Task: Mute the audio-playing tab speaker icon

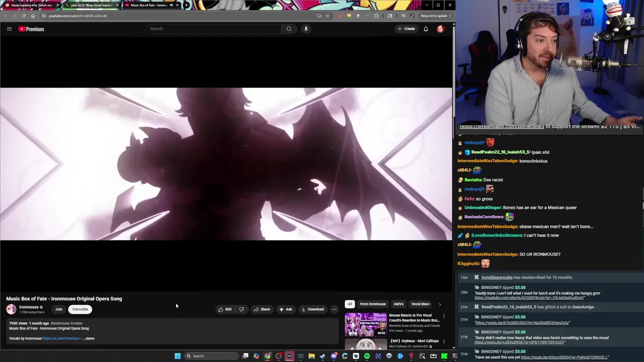Action: [x=171, y=5]
